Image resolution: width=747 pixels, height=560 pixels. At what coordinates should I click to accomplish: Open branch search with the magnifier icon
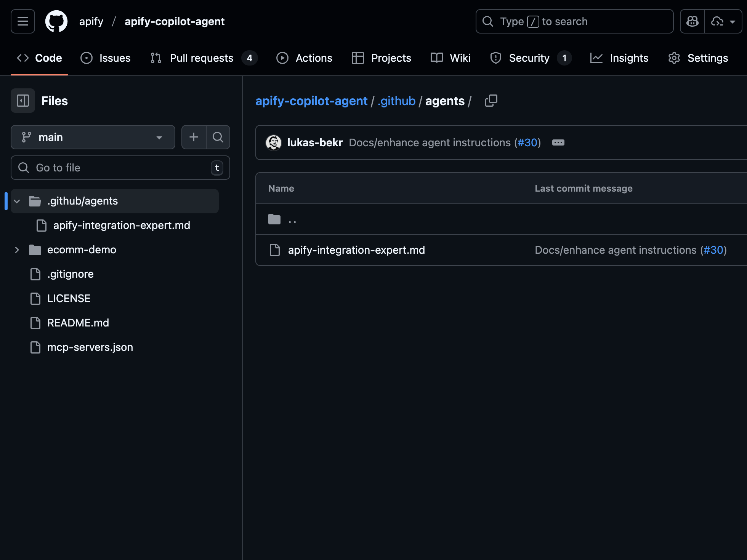(x=218, y=137)
